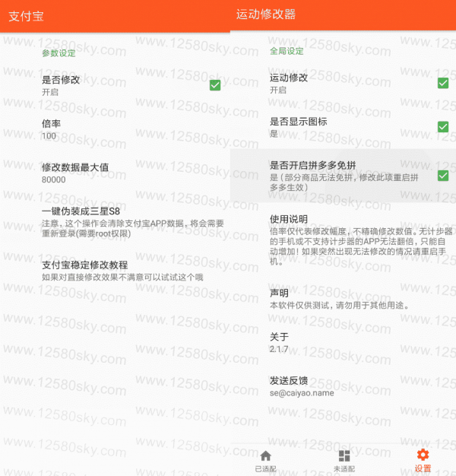Toggle the 是否修改 checkbox in 支付宝
The width and height of the screenshot is (456, 476).
click(215, 85)
